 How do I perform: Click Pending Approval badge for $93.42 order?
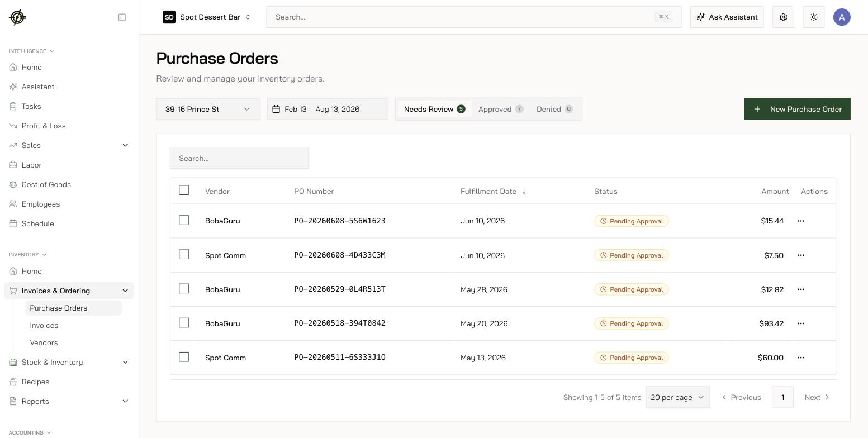tap(631, 323)
